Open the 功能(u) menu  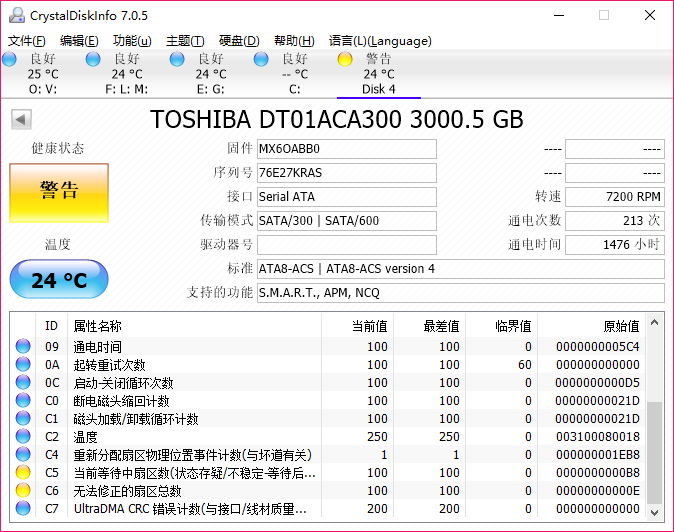coord(132,41)
